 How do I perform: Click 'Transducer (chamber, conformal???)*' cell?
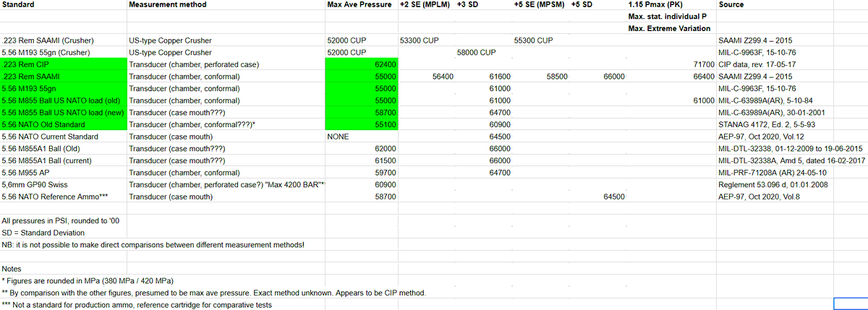tap(226, 124)
